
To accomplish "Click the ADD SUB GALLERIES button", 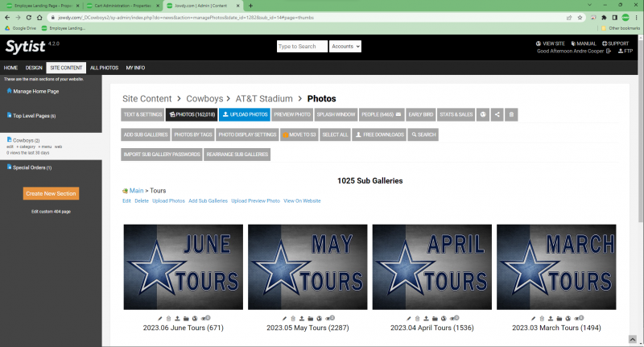I will 146,134.
